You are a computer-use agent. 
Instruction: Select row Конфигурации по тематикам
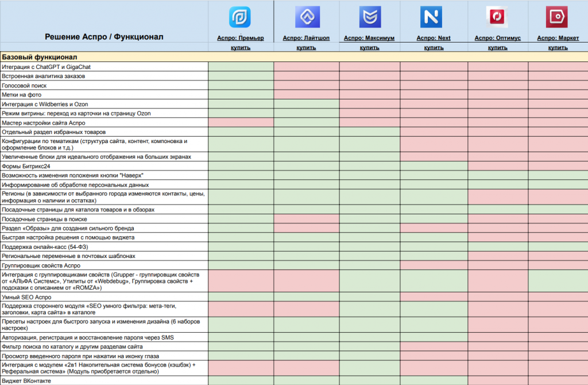tap(105, 144)
